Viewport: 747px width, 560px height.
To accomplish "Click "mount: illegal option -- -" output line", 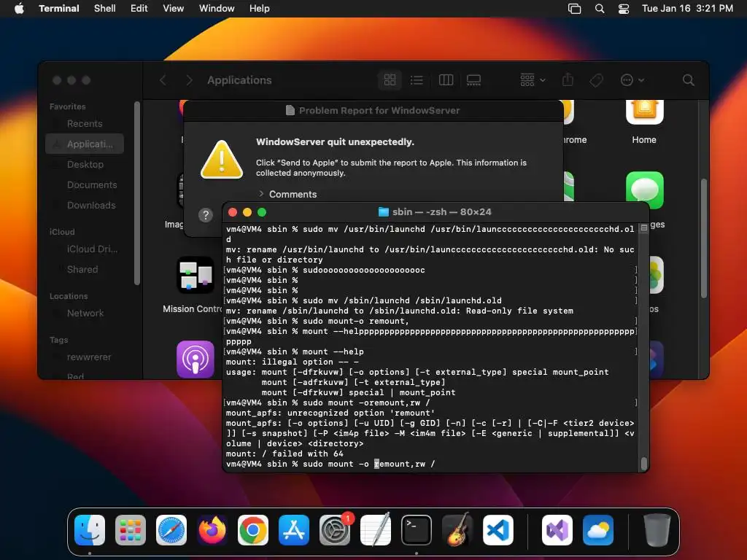I will pos(292,362).
